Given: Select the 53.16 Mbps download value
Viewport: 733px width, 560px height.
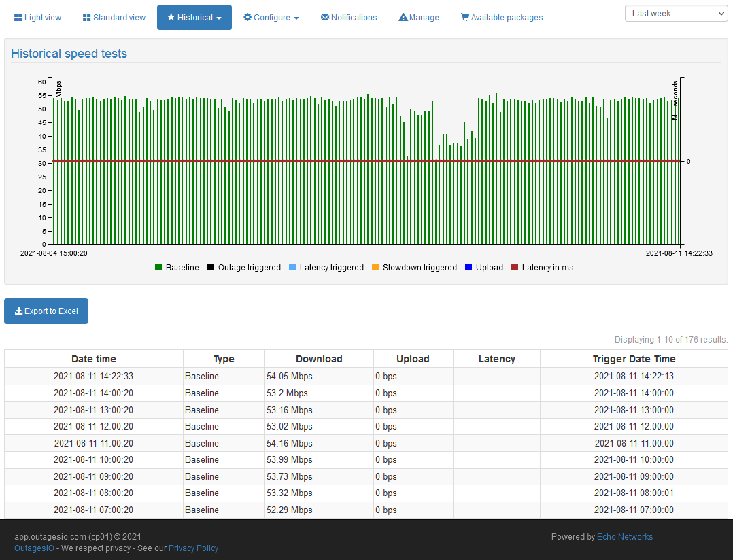Looking at the screenshot, I should [x=290, y=410].
